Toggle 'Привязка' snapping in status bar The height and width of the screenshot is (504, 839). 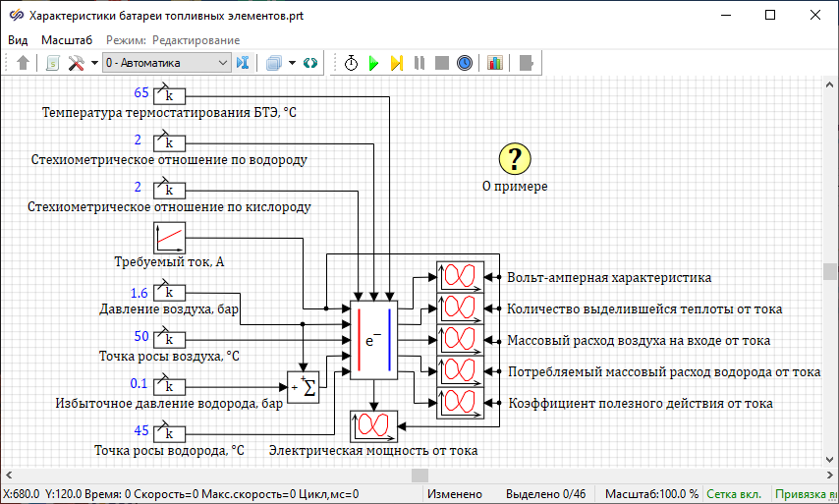[806, 494]
